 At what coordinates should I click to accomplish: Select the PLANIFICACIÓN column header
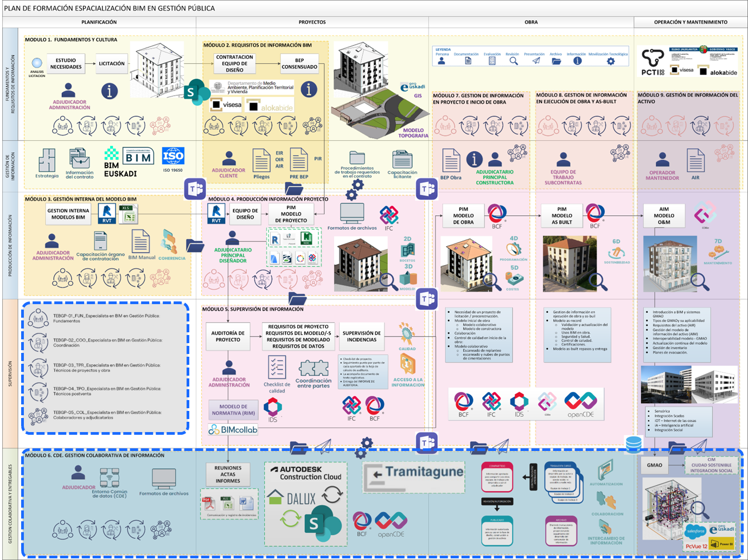click(99, 22)
